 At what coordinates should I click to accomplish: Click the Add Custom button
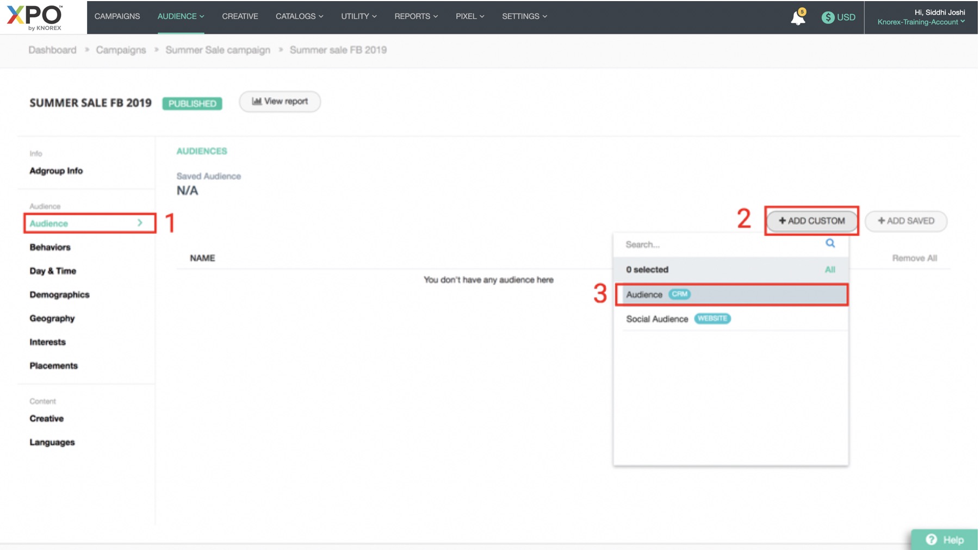(811, 221)
